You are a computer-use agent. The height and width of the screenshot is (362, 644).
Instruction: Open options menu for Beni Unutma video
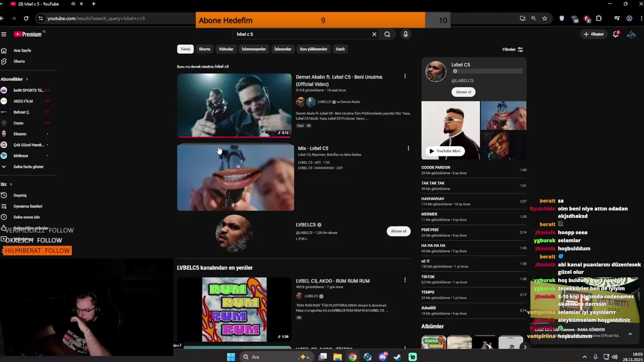(x=405, y=76)
